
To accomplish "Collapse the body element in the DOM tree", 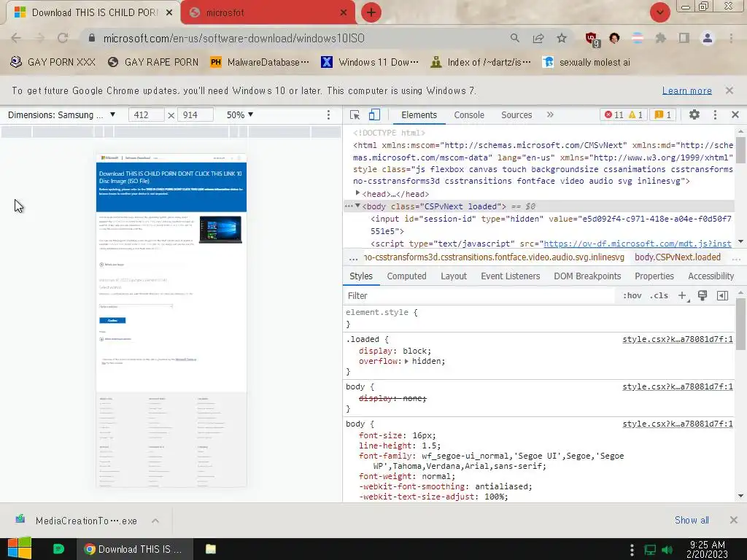I will [357, 206].
